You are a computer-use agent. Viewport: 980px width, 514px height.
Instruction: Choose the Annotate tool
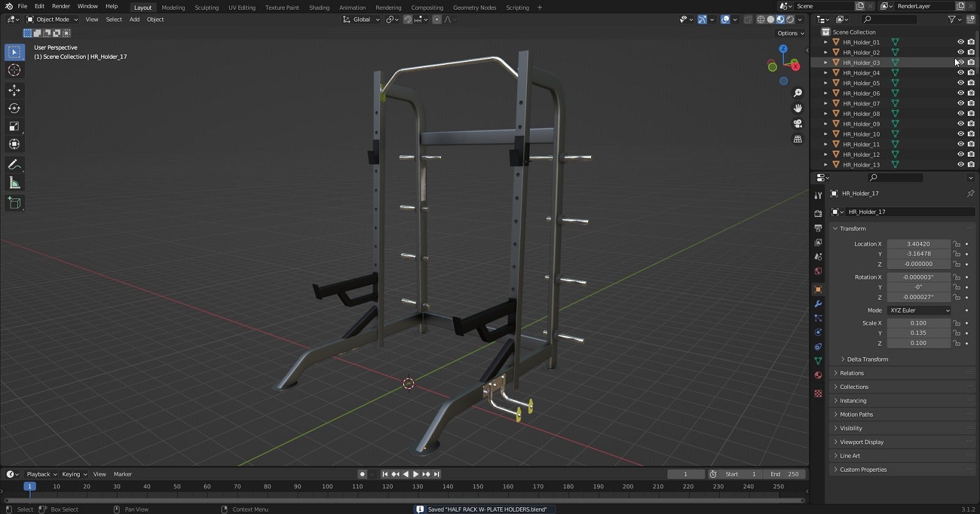(14, 165)
